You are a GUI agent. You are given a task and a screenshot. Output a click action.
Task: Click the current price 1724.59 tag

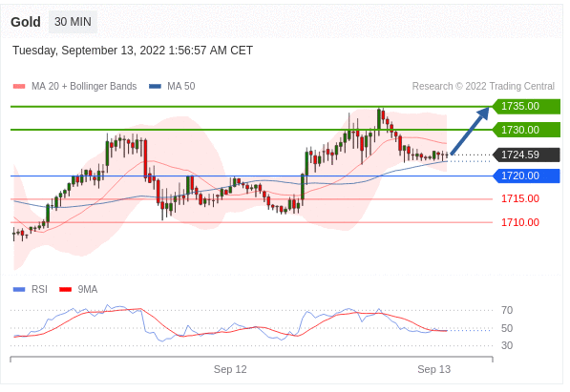click(526, 155)
